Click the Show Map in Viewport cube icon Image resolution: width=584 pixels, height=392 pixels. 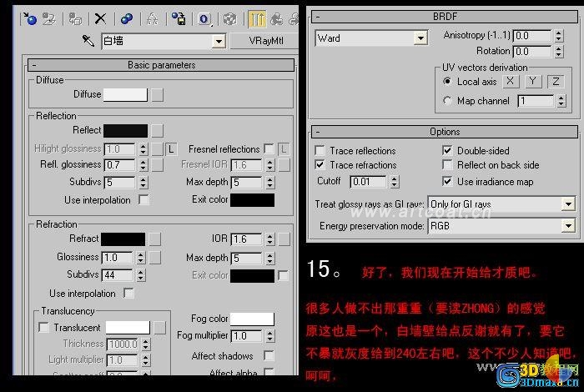coord(229,18)
